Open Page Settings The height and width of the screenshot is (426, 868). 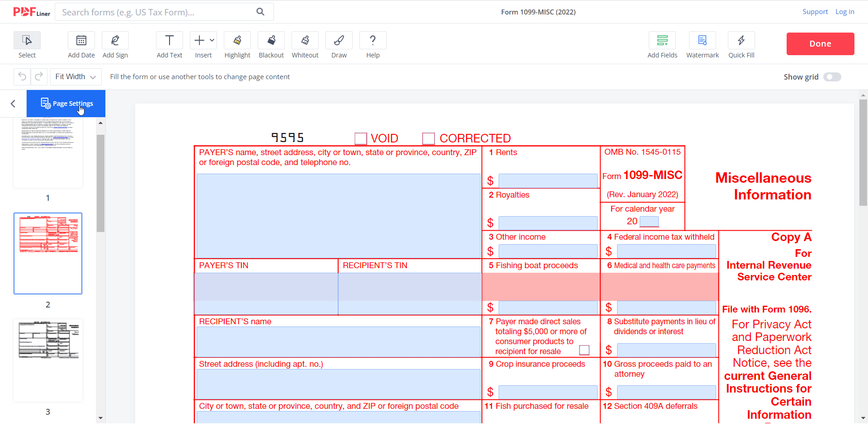click(66, 104)
